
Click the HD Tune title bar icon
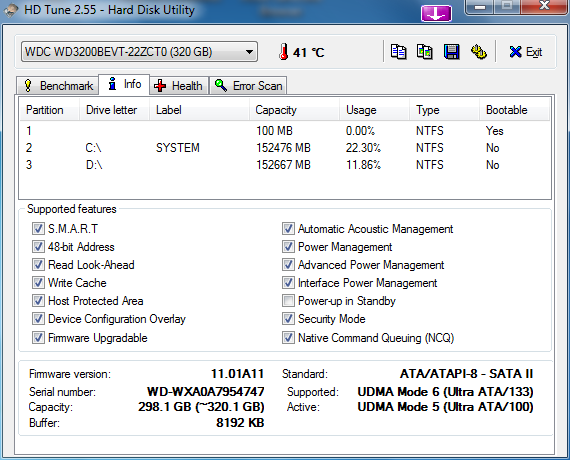pyautogui.click(x=11, y=10)
